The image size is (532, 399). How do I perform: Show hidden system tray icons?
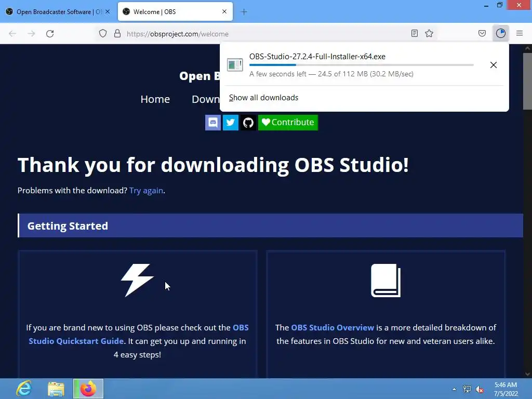point(454,389)
